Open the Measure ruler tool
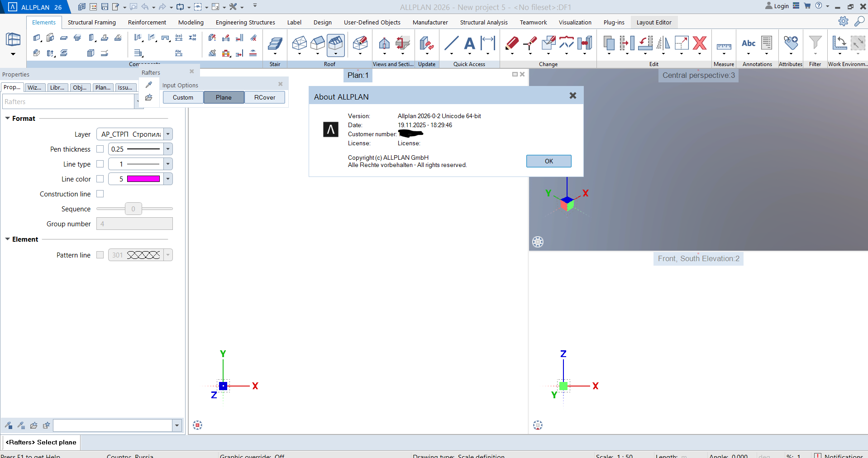This screenshot has height=458, width=868. (724, 46)
